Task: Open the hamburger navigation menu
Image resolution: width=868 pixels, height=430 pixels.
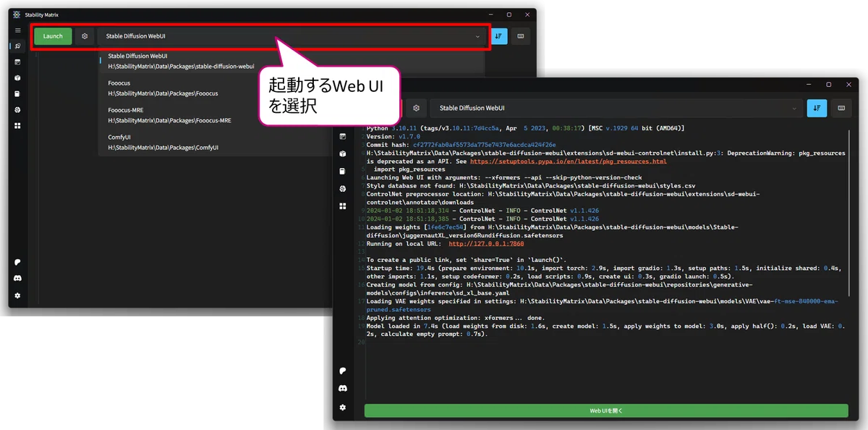Action: [17, 30]
